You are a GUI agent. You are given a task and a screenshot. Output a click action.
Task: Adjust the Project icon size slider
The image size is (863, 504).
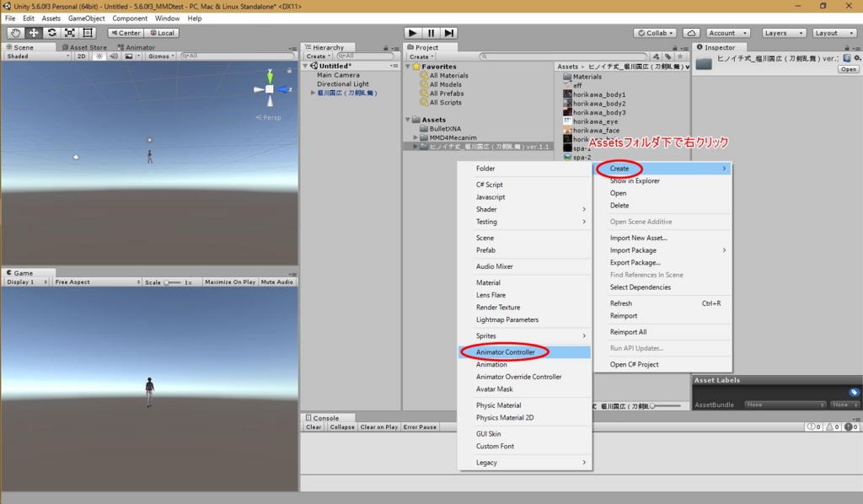point(665,406)
